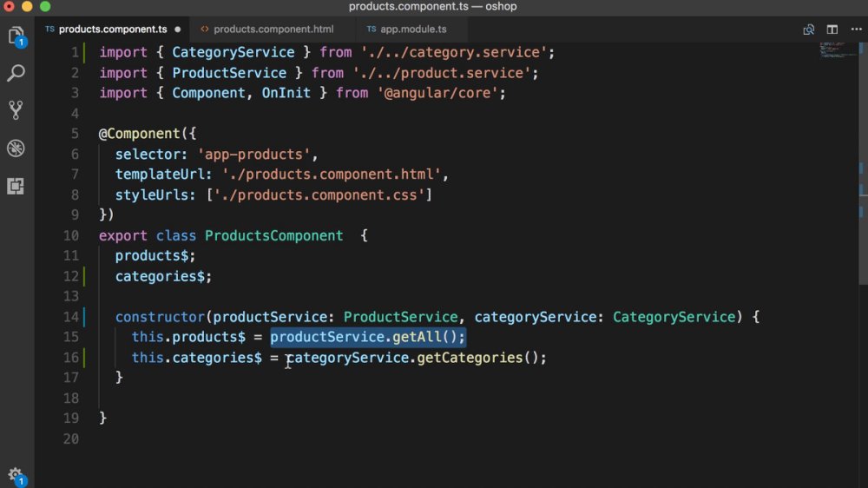This screenshot has height=488, width=868.
Task: Split the editor with the split icon
Action: click(832, 30)
